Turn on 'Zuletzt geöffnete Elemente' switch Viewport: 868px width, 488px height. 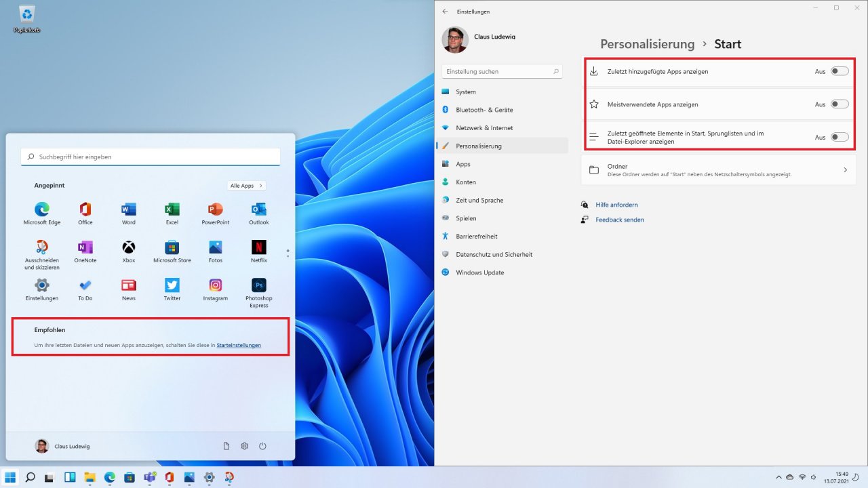(840, 137)
